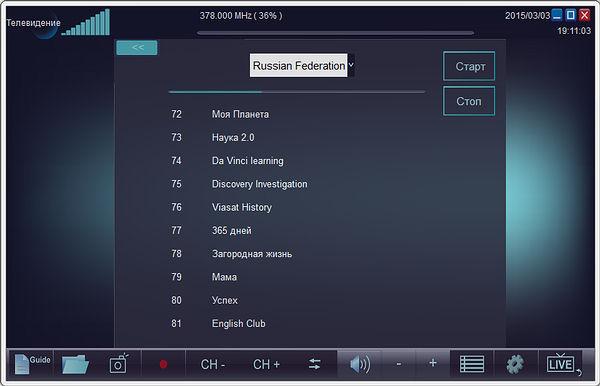Viewport: 600px width, 386px height.
Task: Click the Стоп scan button
Action: tap(469, 101)
